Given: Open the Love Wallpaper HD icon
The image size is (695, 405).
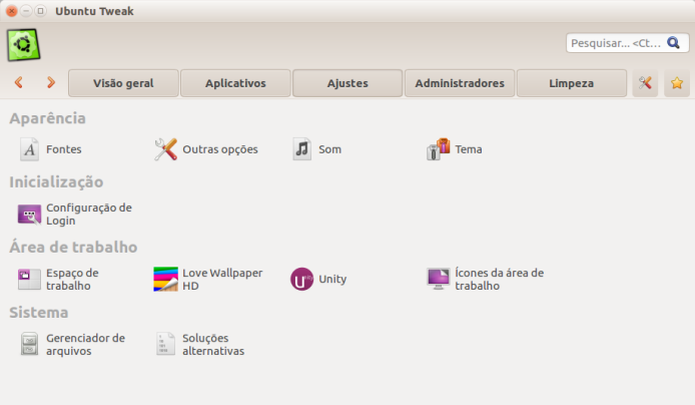Looking at the screenshot, I should coord(166,279).
